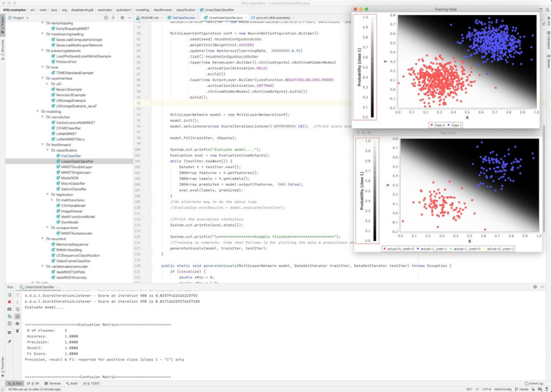Open the Terminal tool window tab
552x392 pixels.
point(52,383)
